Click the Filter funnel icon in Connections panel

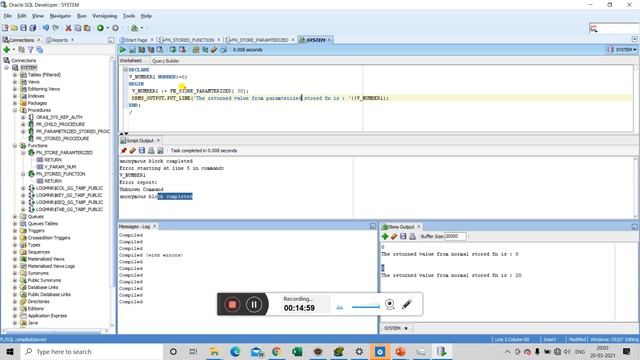(x=31, y=49)
